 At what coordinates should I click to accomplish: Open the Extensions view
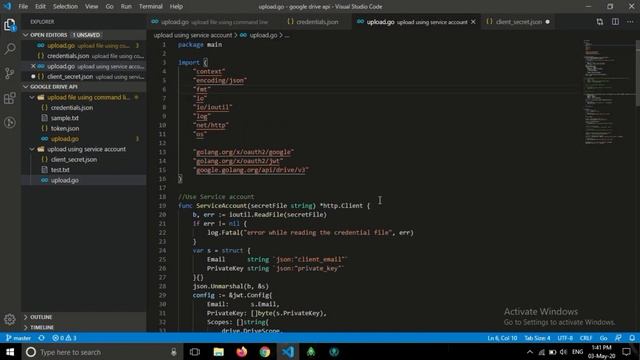[10, 98]
